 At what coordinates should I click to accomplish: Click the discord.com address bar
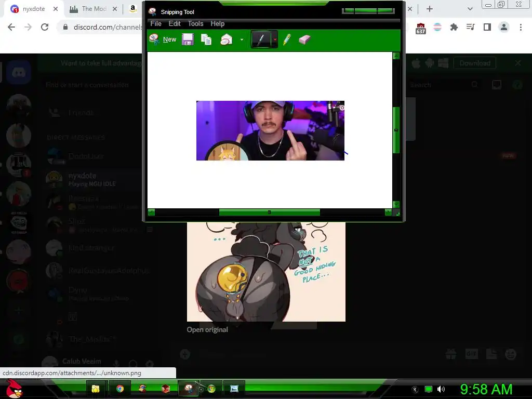pos(108,27)
